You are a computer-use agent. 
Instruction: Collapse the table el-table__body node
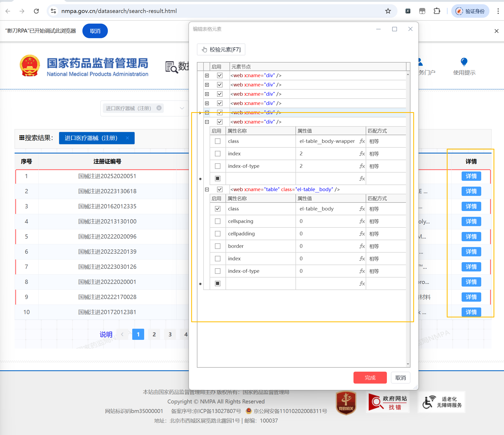click(207, 190)
